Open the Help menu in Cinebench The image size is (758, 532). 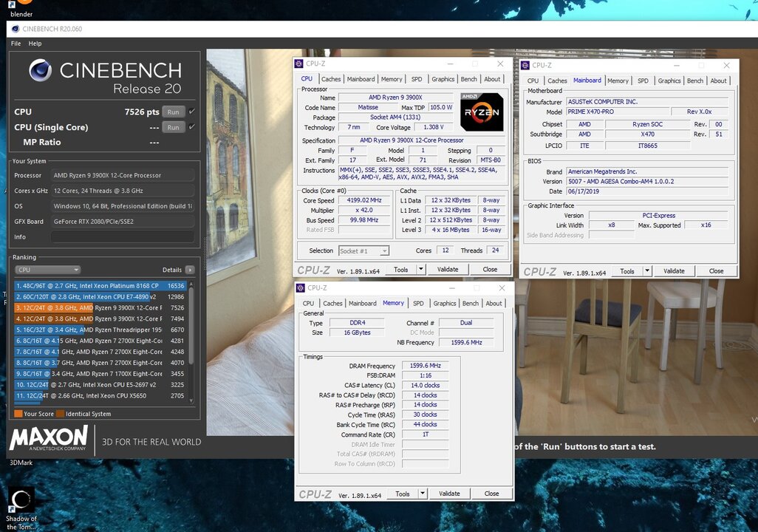[x=35, y=44]
